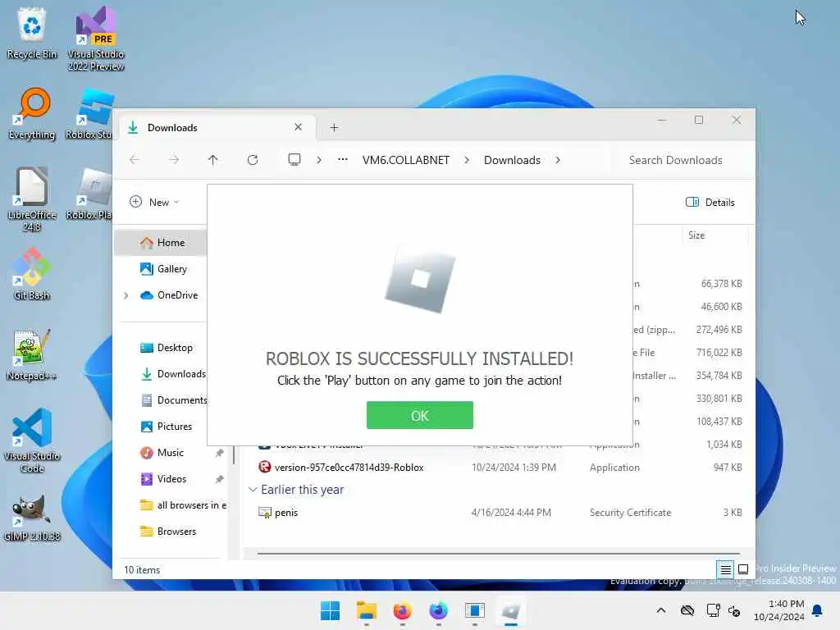Screen dimensions: 840x630
Task: Open Git Bash desktop icon
Action: coord(32,274)
